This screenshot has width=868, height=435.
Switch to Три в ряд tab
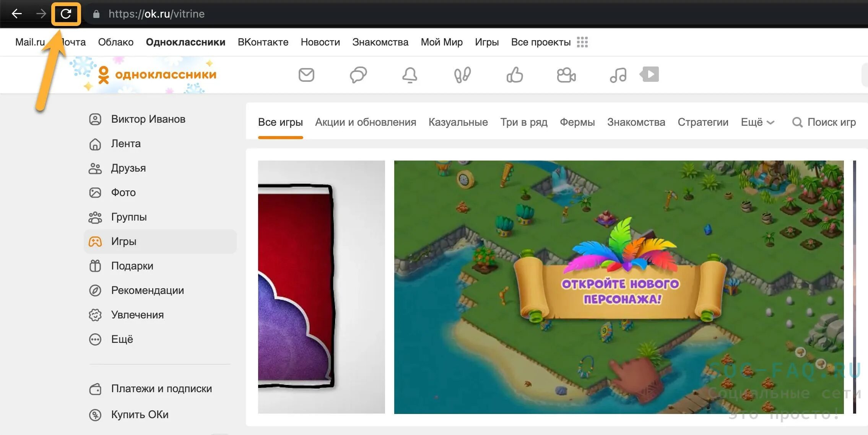tap(524, 122)
